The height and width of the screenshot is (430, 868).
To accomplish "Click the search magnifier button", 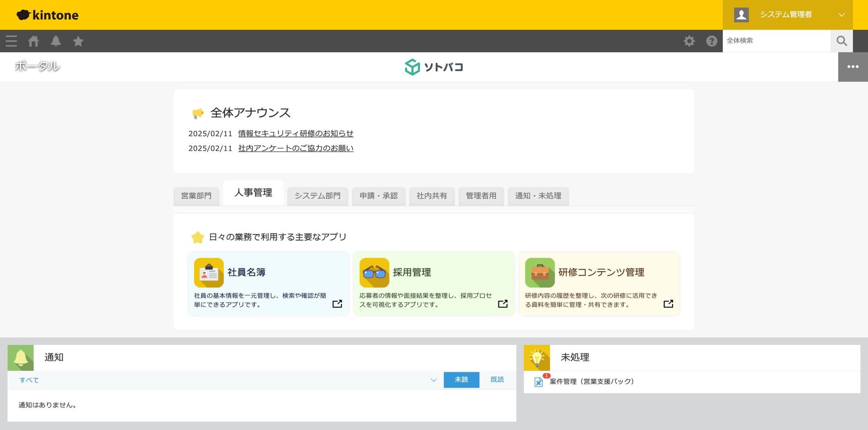I will 841,41.
